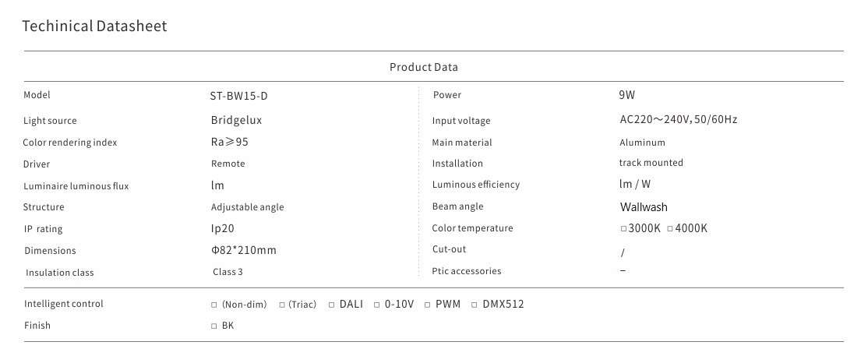The image size is (868, 363).
Task: Click the Φ82*210mm dimensions value
Action: [x=244, y=251]
